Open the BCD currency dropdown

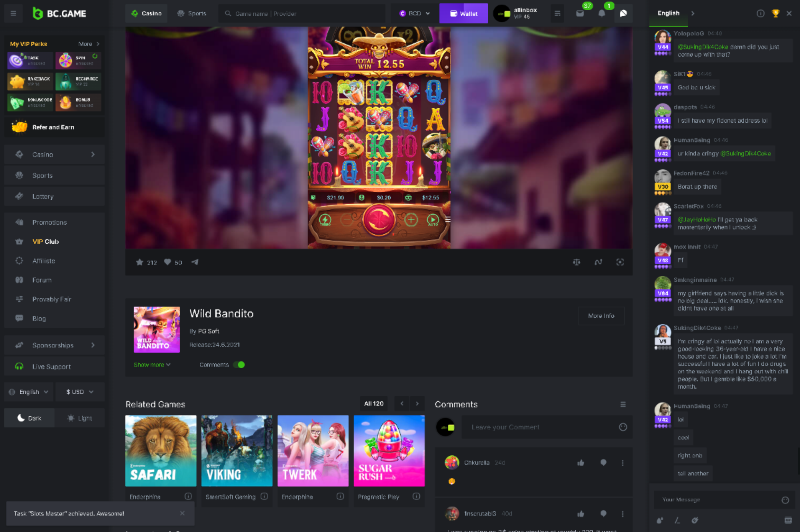(x=415, y=13)
